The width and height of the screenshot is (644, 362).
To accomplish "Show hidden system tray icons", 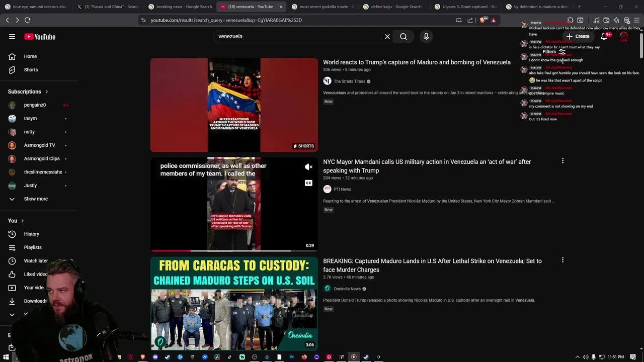I will click(x=577, y=357).
